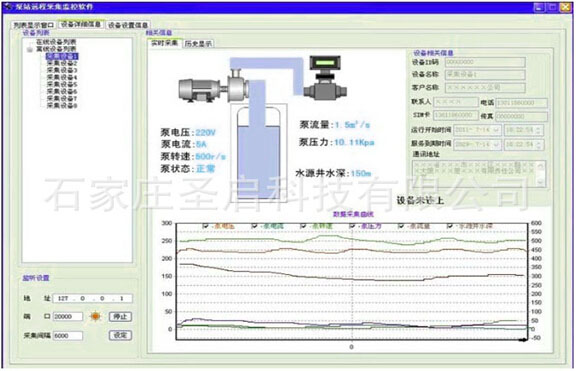Click the flow meter device icon
This screenshot has height=371, width=576.
point(325,78)
